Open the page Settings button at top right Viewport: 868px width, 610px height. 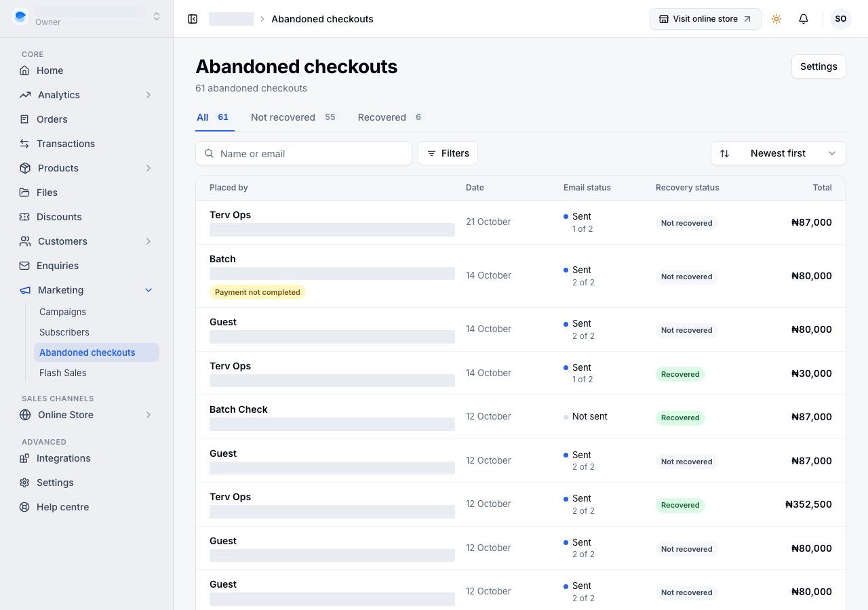[818, 66]
